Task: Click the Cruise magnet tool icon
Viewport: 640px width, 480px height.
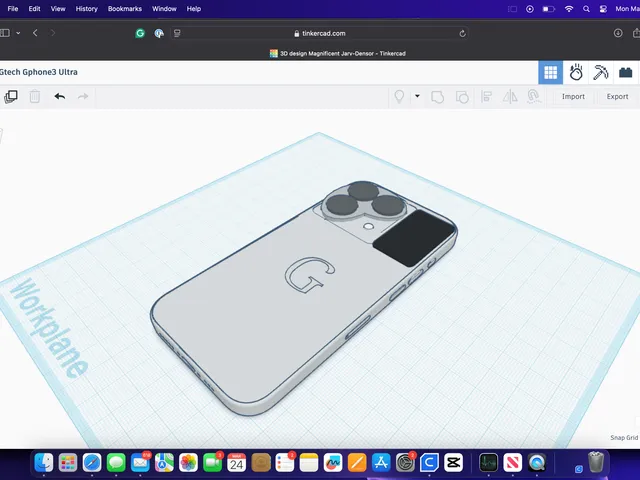Action: coord(533,97)
